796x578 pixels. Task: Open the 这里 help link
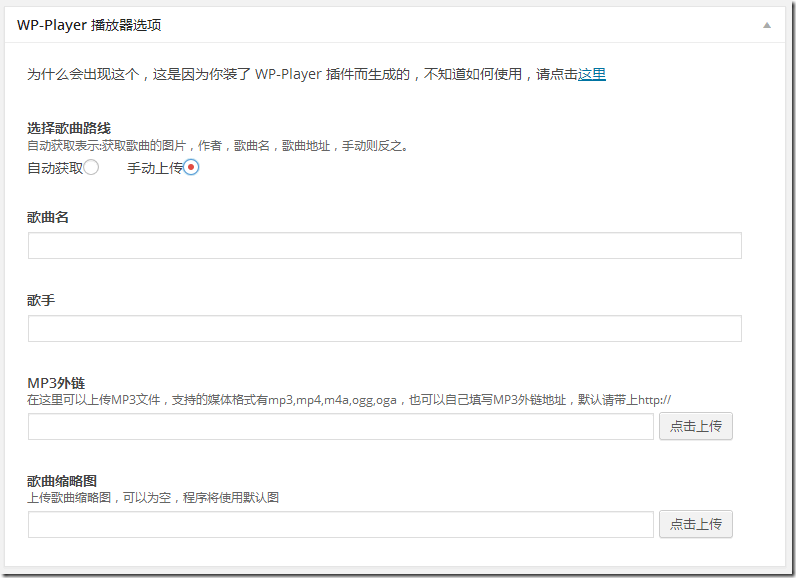pos(592,74)
